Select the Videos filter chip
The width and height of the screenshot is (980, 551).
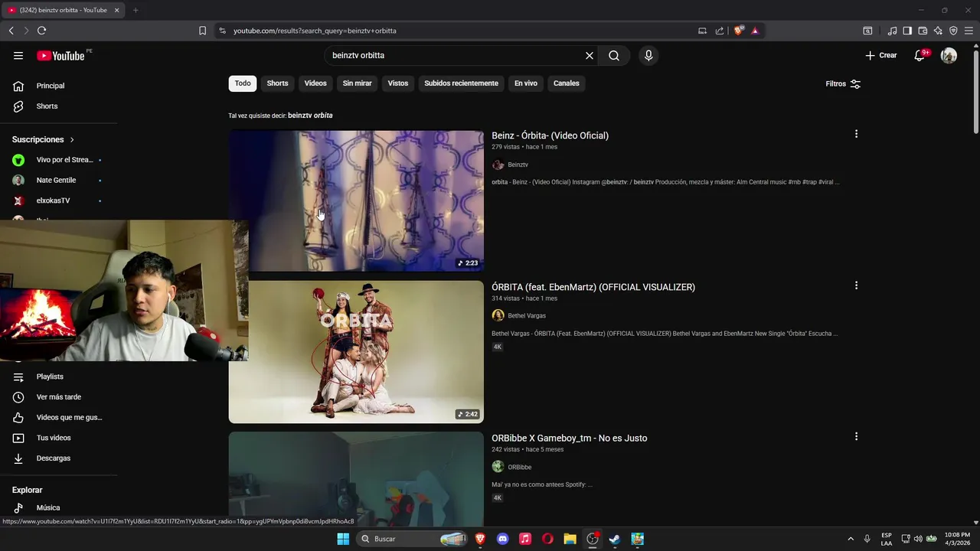pyautogui.click(x=315, y=83)
